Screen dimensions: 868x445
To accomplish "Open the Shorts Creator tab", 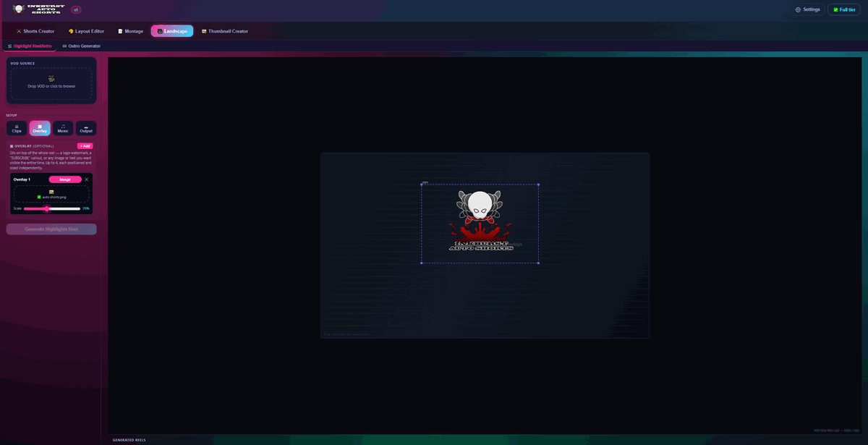I will pyautogui.click(x=35, y=31).
